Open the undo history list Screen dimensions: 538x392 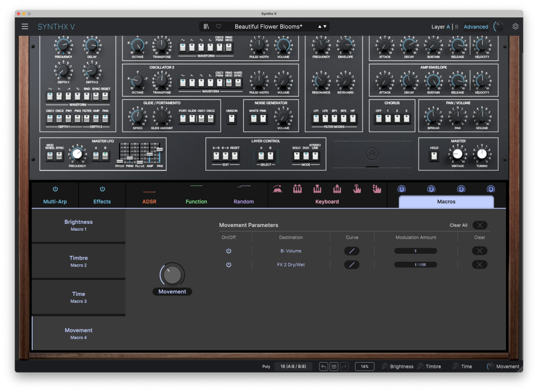point(334,367)
